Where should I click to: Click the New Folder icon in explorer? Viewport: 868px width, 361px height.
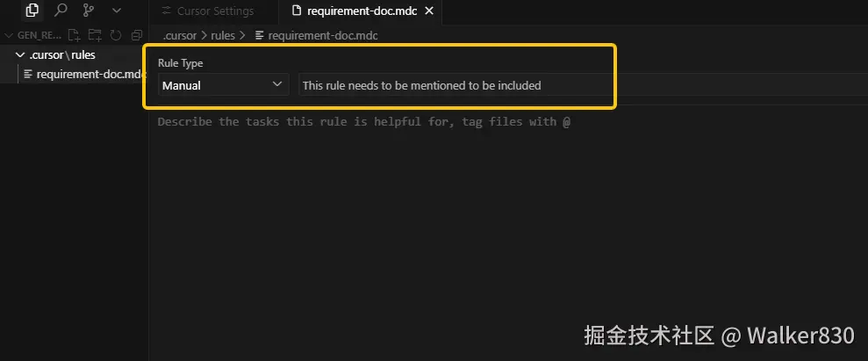[95, 35]
